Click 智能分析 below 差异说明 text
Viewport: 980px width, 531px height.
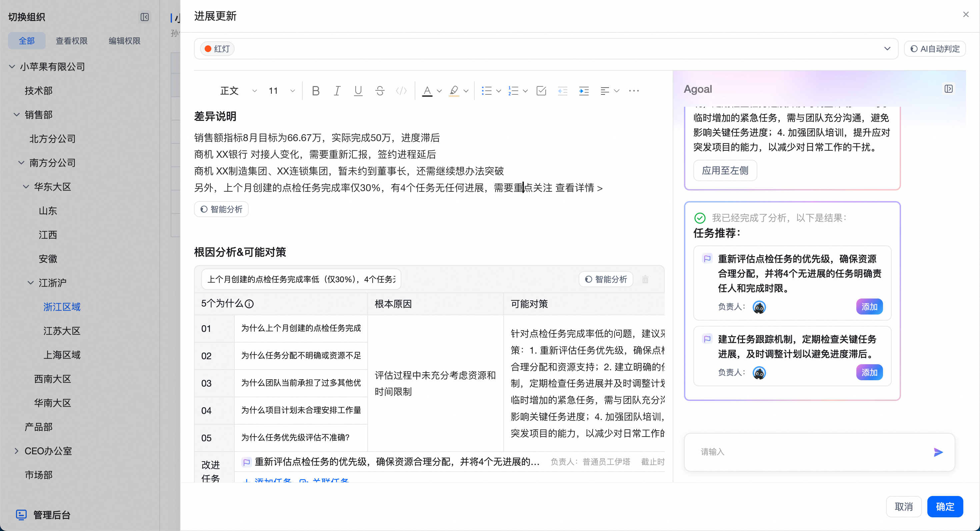(x=221, y=209)
